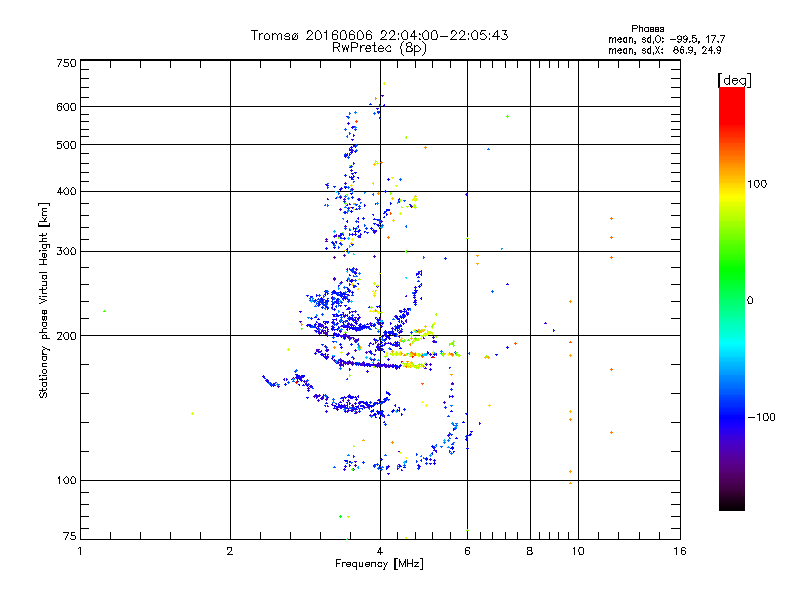Click the 100 km height axis label
This screenshot has height=600, width=800.
[66, 480]
